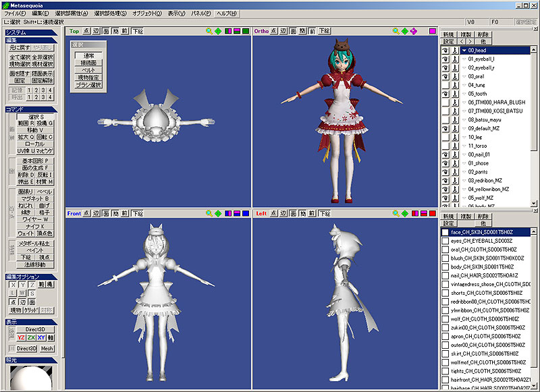Hide the 05_tooth object via eye icon
Image resolution: width=540 pixels, height=392 pixels.
[x=446, y=94]
